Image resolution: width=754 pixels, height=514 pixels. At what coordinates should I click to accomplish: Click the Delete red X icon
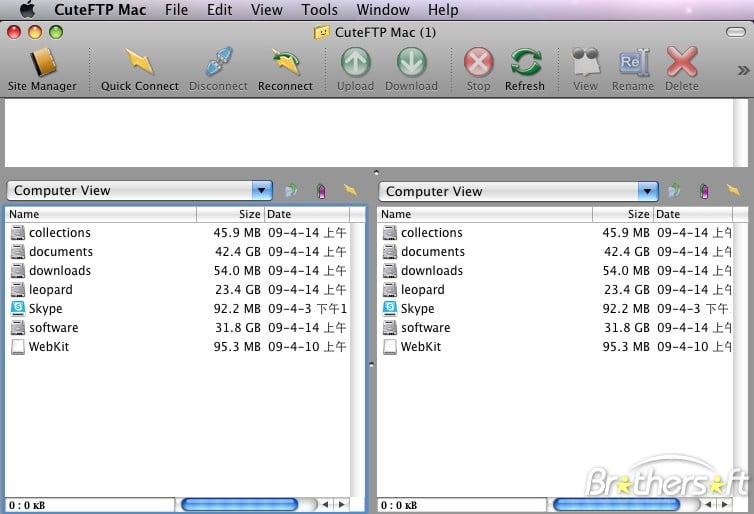click(682, 63)
